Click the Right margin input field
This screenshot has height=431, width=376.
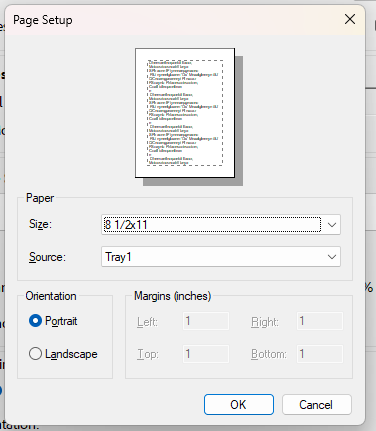pyautogui.click(x=320, y=321)
